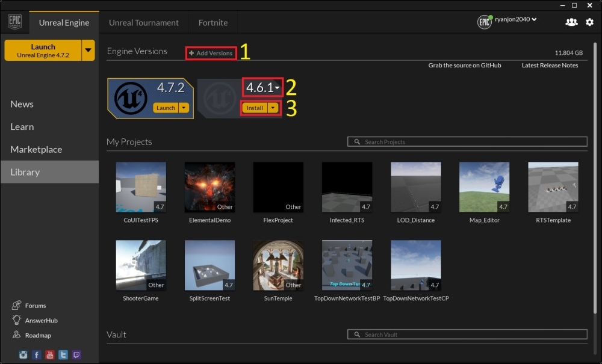Open the Roadmap link

point(38,335)
